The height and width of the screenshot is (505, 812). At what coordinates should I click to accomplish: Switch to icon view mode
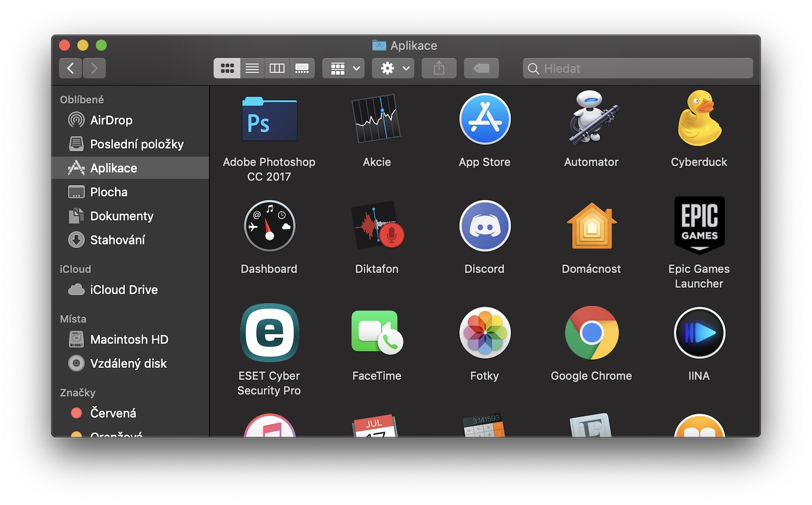click(227, 69)
